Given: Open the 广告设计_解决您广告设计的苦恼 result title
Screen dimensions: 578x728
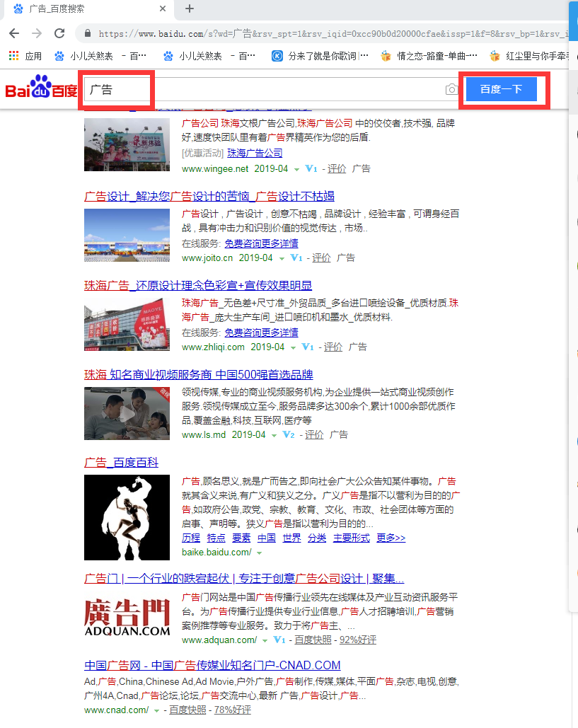Looking at the screenshot, I should (209, 197).
